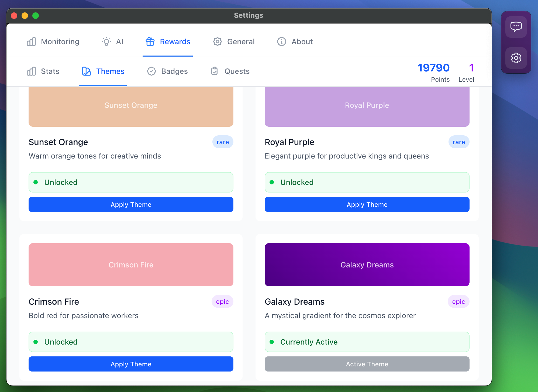The width and height of the screenshot is (538, 392).
Task: Apply the Royal Purple theme
Action: coord(367,204)
